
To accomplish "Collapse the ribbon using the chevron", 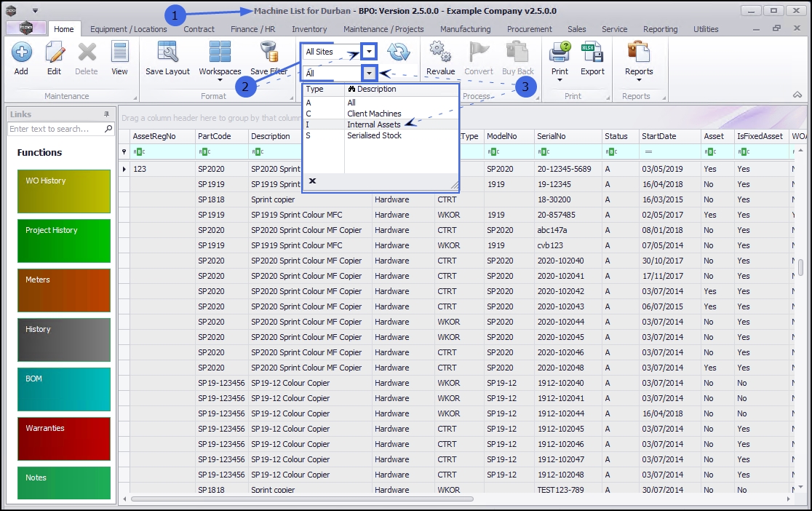I will coord(797,95).
